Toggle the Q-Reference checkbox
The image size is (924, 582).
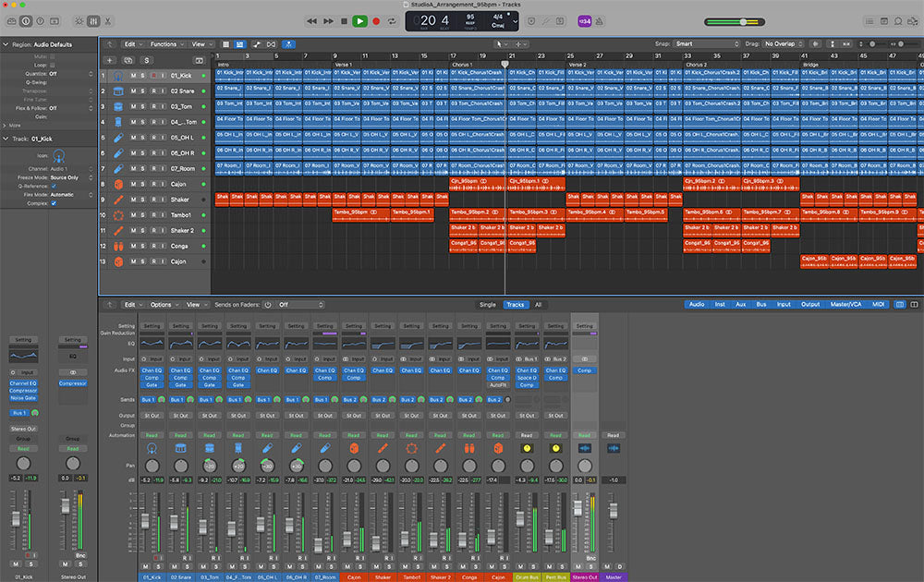click(x=54, y=186)
